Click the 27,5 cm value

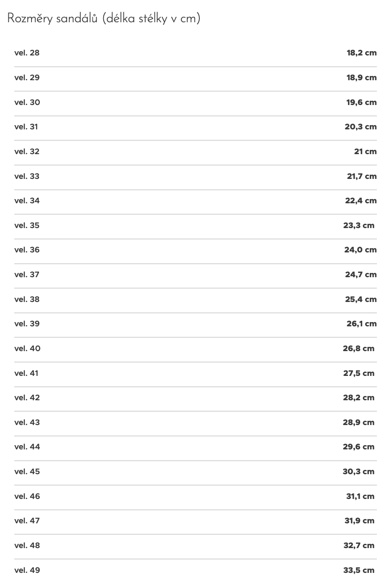(359, 373)
